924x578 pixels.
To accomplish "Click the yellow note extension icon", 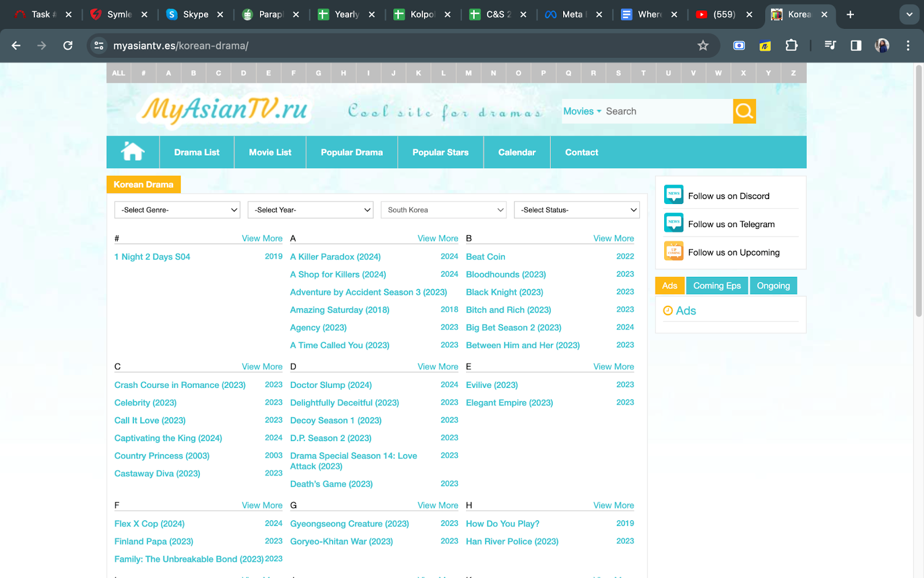I will [765, 46].
